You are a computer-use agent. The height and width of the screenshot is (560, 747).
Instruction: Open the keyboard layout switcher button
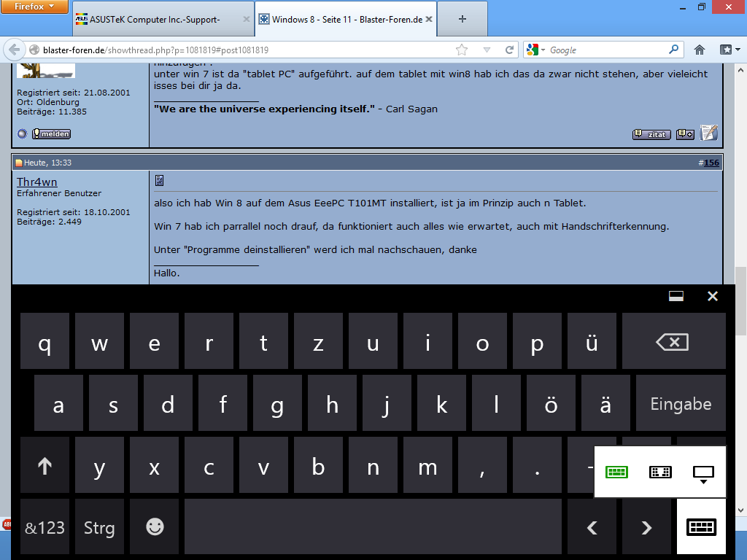click(701, 527)
